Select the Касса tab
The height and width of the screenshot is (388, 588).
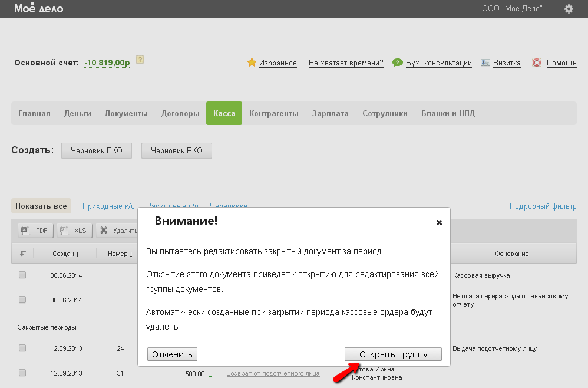click(x=224, y=113)
